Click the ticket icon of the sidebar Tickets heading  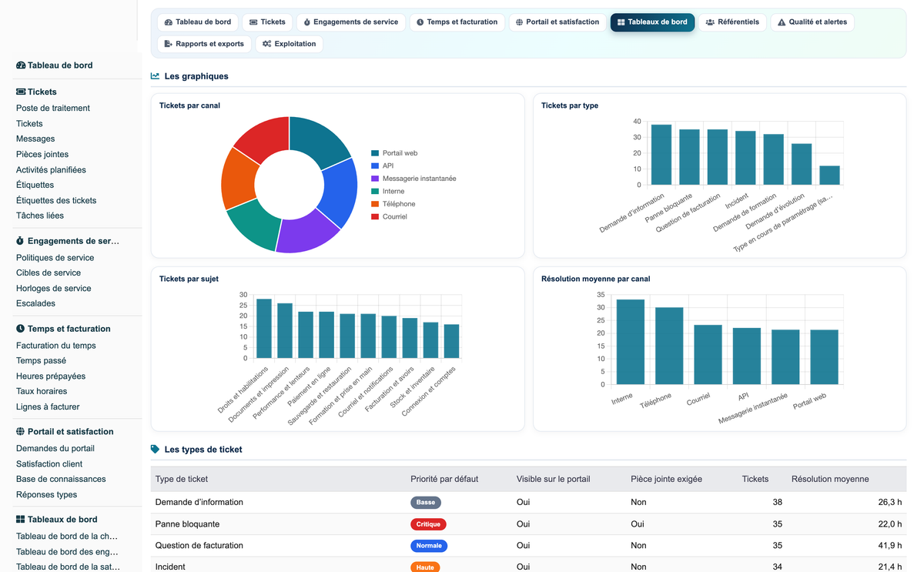[x=21, y=92]
